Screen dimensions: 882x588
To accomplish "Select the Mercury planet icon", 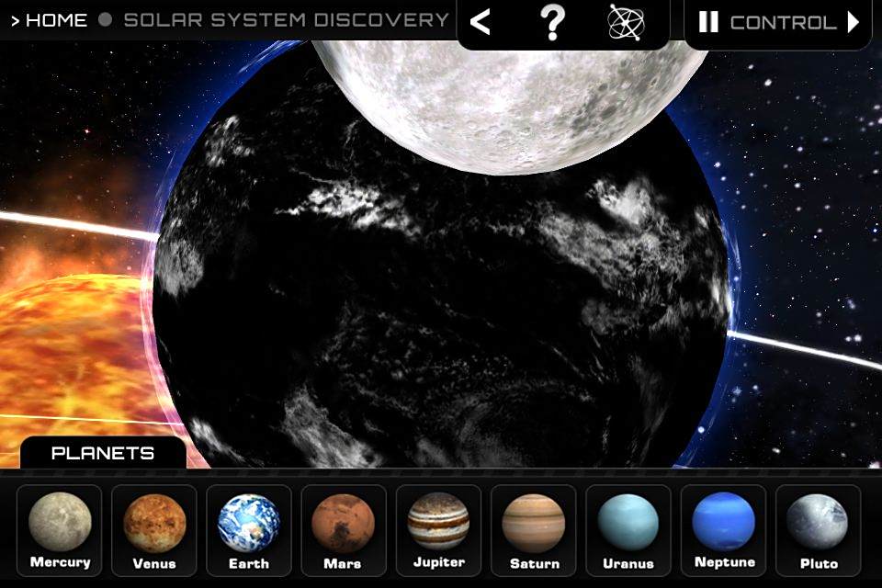I will click(x=60, y=531).
